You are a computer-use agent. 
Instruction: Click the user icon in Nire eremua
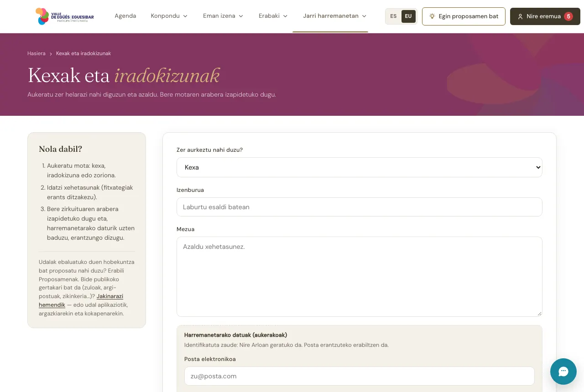coord(520,16)
